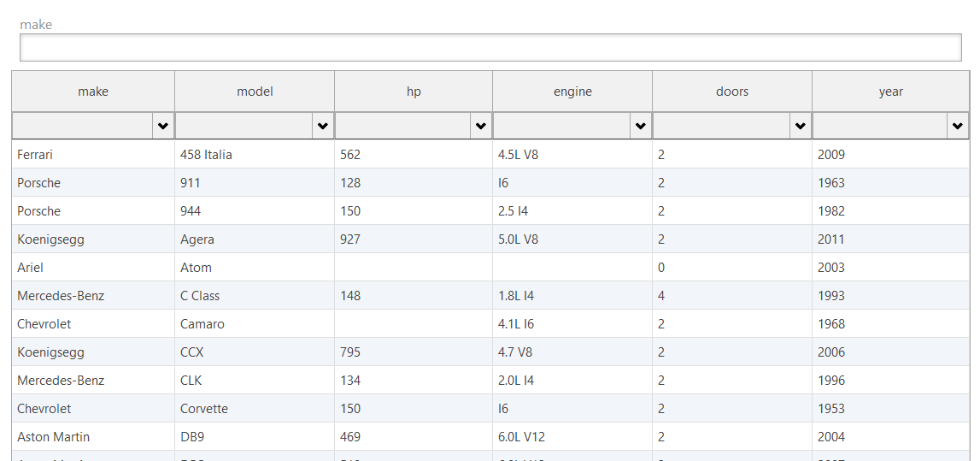Click the make filter text input
This screenshot has width=980, height=461.
point(490,48)
